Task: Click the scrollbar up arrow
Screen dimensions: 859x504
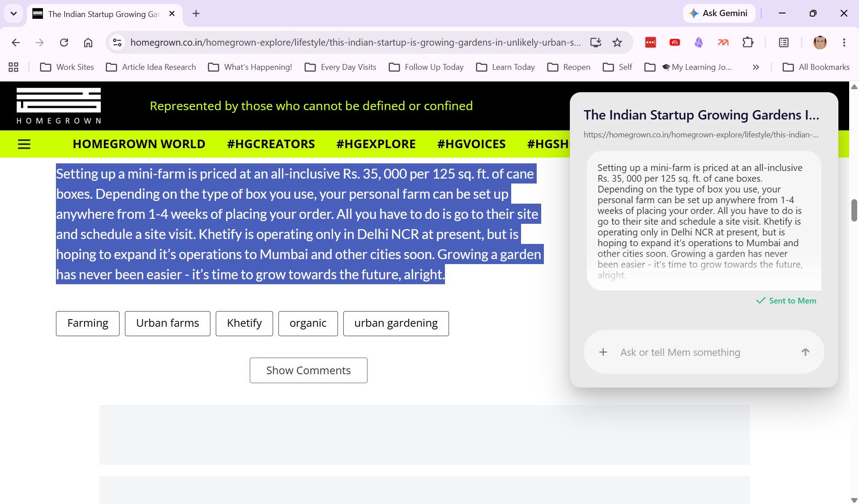Action: coord(854,86)
